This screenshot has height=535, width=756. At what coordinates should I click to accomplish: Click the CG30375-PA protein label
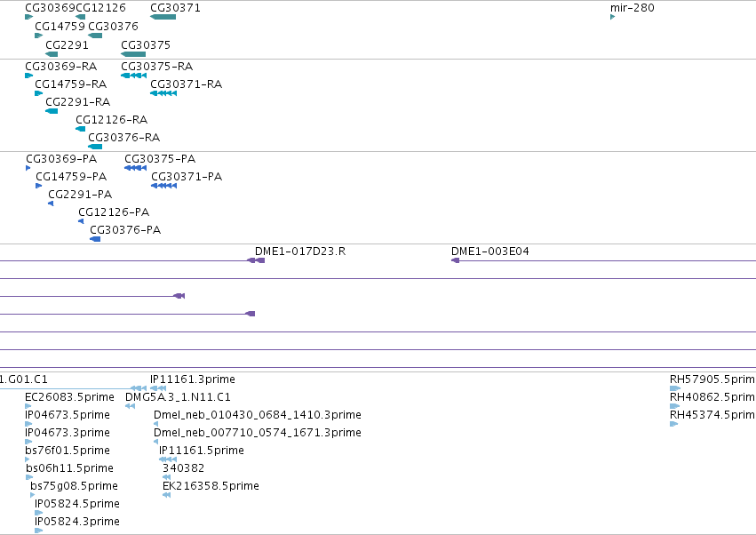click(x=160, y=159)
